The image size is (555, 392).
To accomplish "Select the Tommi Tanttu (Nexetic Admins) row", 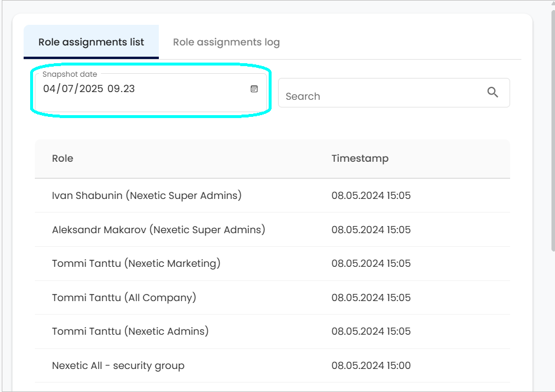I will [x=273, y=332].
